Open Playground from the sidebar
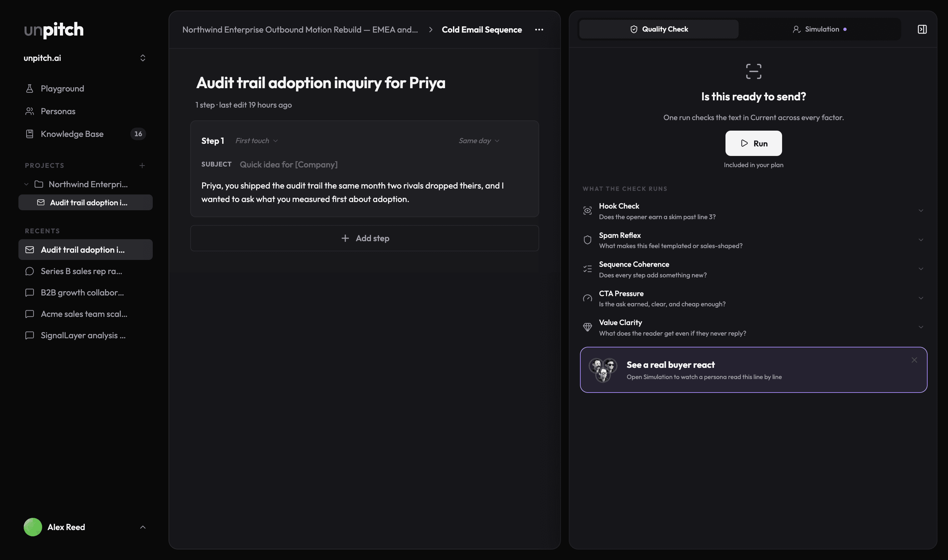Image resolution: width=948 pixels, height=560 pixels. coord(85,88)
